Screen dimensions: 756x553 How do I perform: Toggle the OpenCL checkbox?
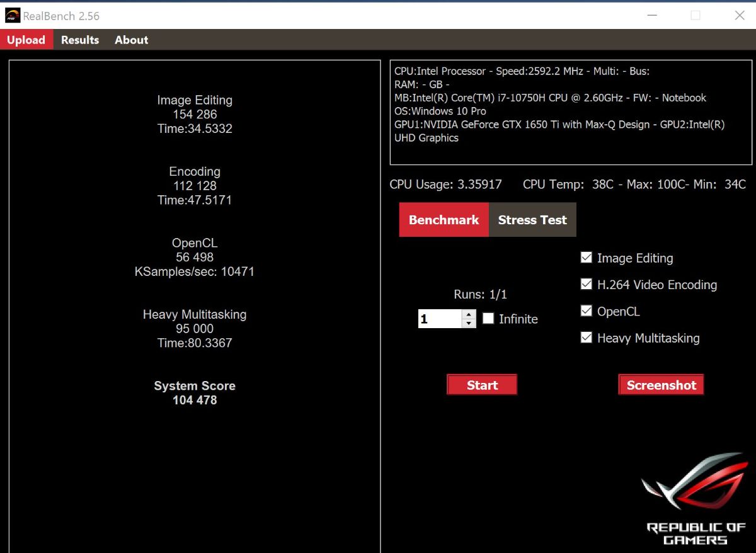[x=586, y=311]
